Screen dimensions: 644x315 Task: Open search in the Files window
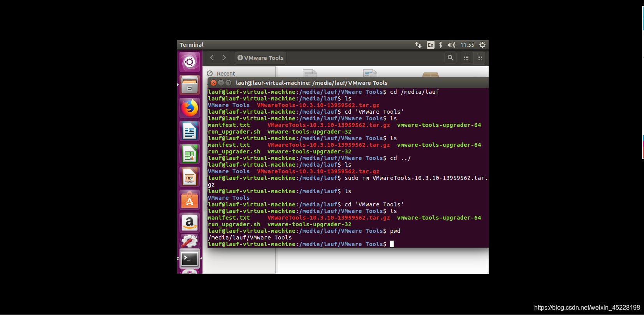[450, 58]
